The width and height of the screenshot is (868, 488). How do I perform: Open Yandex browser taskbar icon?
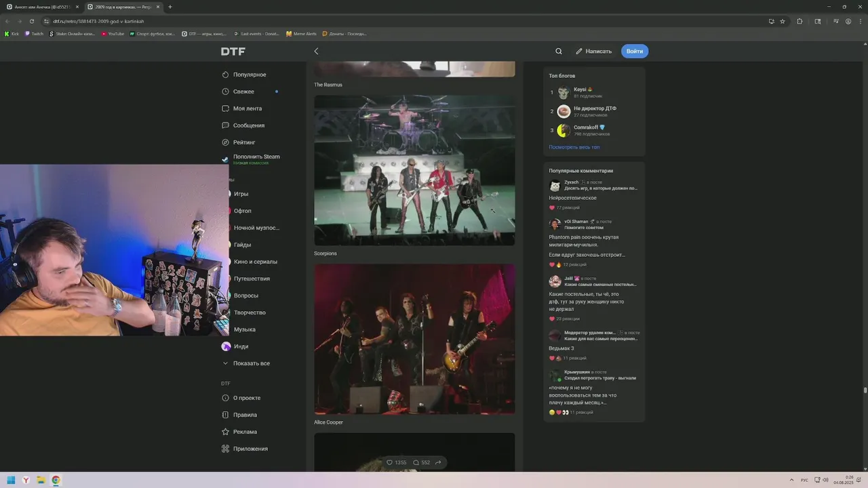(x=26, y=480)
